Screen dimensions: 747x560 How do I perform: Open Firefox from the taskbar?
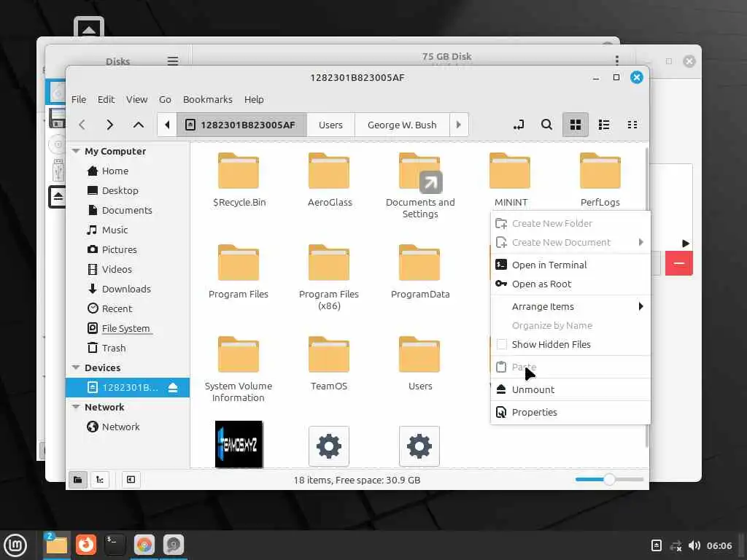[86, 544]
